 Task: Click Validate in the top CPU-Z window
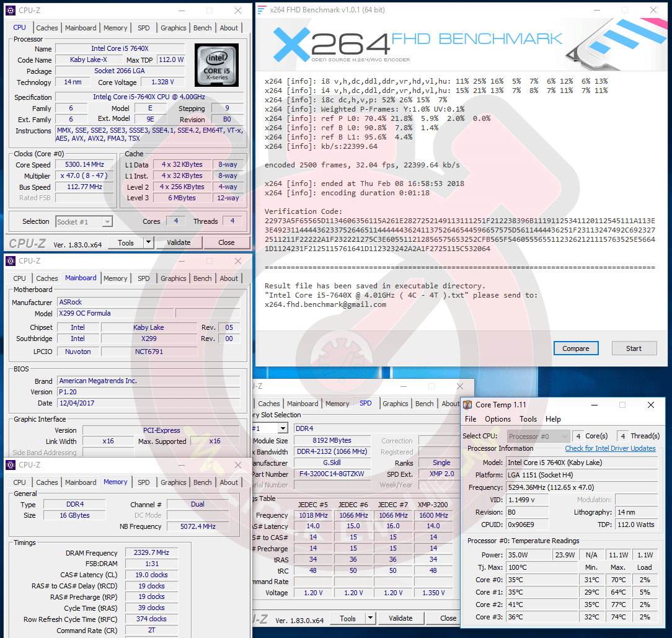(x=179, y=242)
